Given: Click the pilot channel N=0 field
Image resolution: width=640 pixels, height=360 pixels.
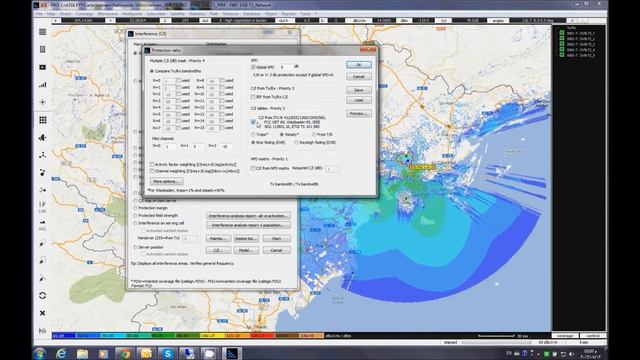Looking at the screenshot, I should tap(169, 146).
